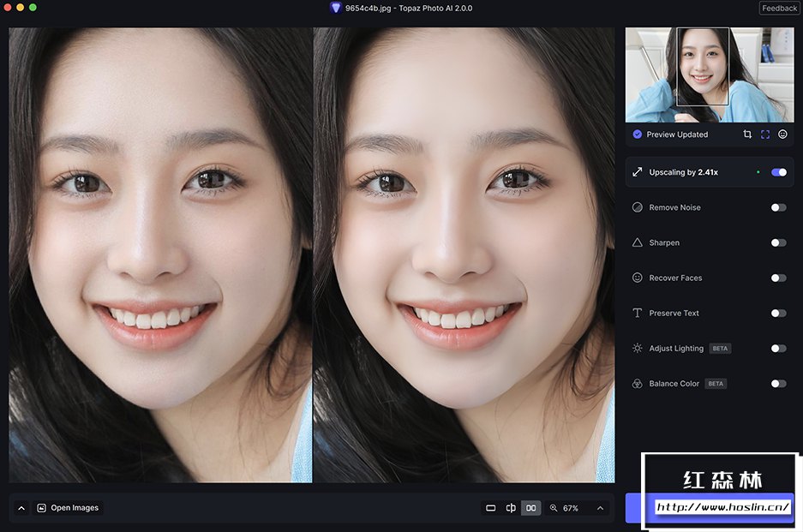Click the Balance Color BETA badge
Viewport: 803px width, 532px height.
(x=716, y=384)
